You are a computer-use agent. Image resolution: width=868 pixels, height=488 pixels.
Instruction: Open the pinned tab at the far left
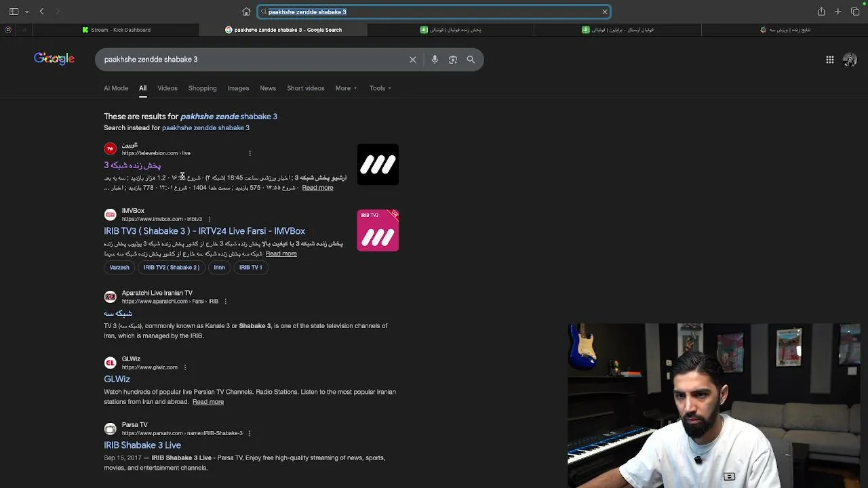click(8, 30)
